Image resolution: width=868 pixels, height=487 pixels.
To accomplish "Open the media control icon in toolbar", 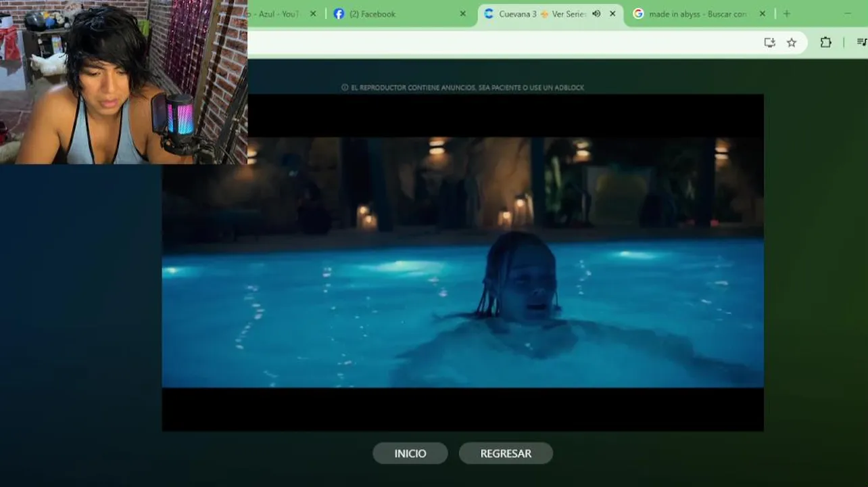I will [861, 43].
